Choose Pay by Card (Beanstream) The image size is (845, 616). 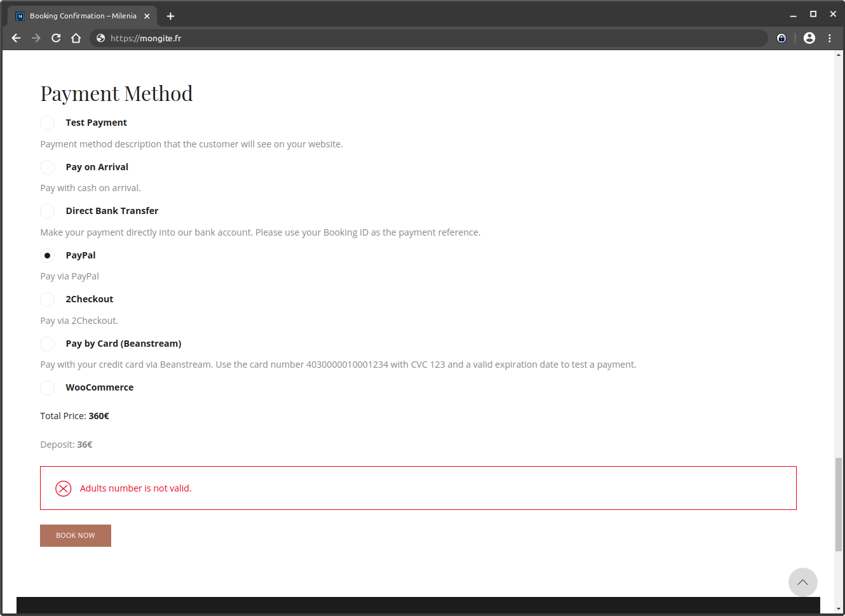click(48, 344)
